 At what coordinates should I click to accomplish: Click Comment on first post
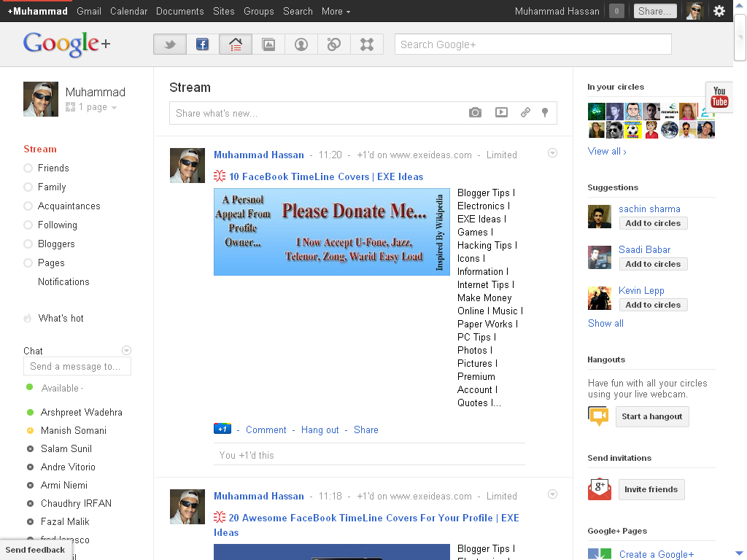tap(266, 430)
